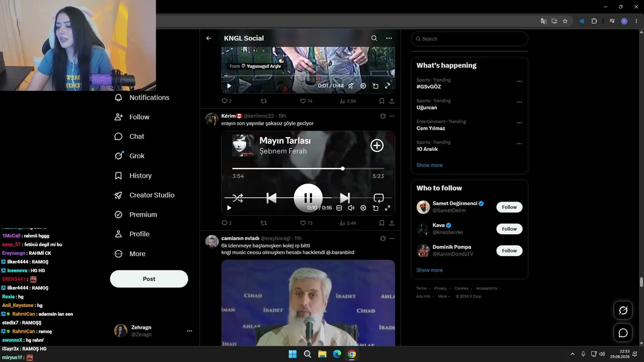Screen dimensions: 644x362
Task: Open Grok actions on camianın evladı post
Action: [383, 238]
